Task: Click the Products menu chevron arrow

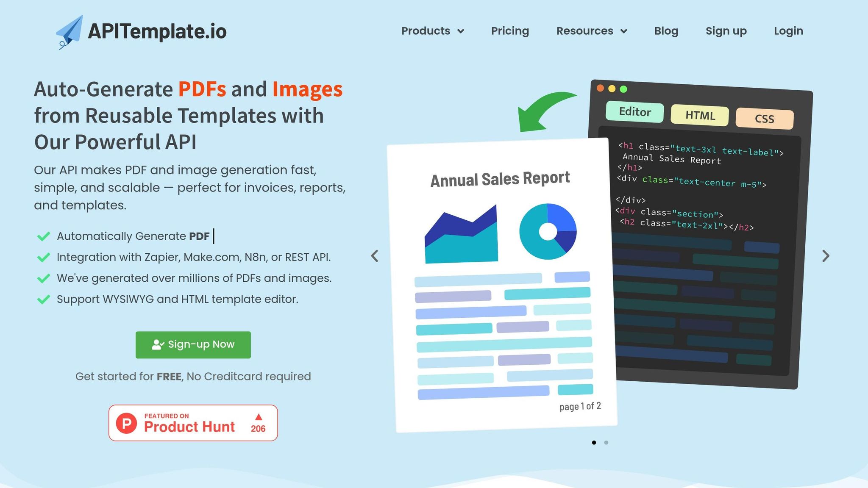Action: click(x=461, y=31)
